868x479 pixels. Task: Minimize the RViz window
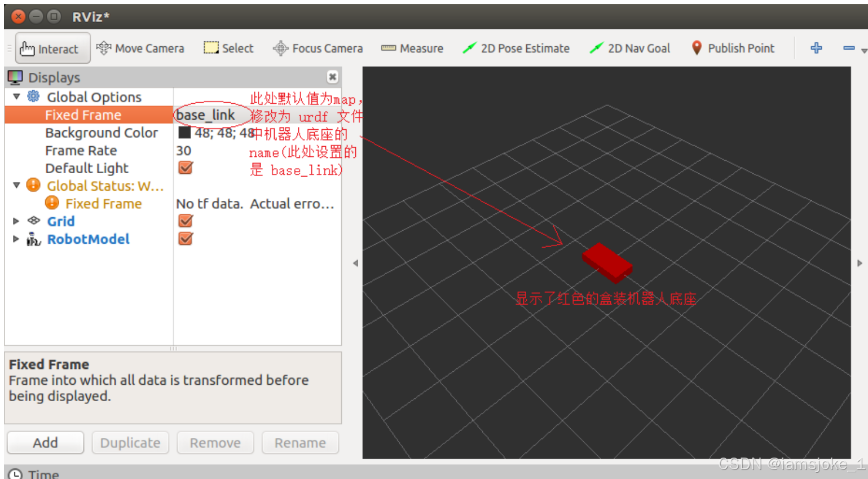tap(36, 16)
